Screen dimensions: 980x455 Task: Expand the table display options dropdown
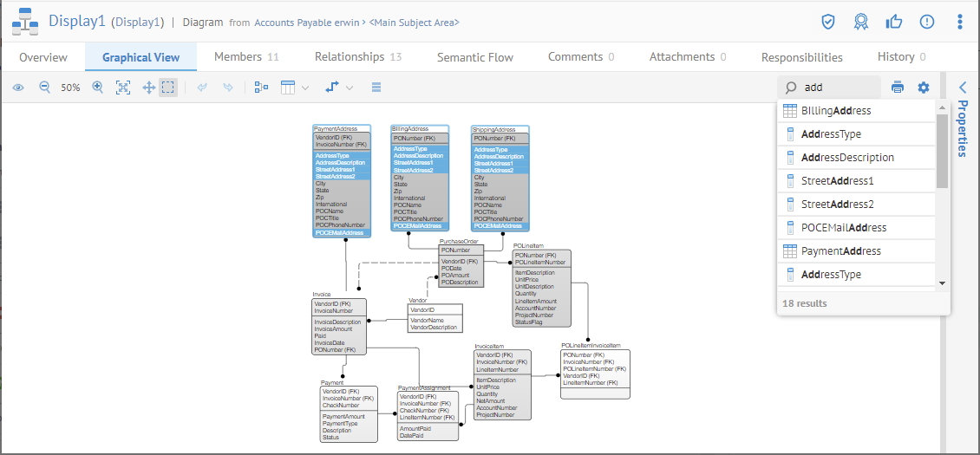(294, 88)
